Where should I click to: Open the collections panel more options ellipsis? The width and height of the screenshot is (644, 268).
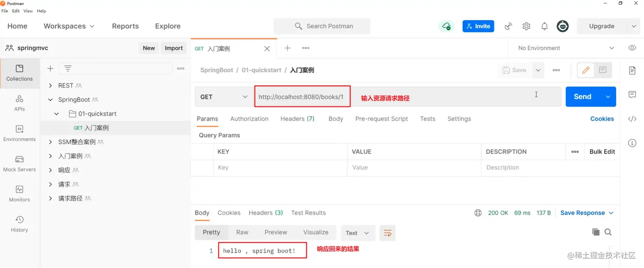coord(181,68)
